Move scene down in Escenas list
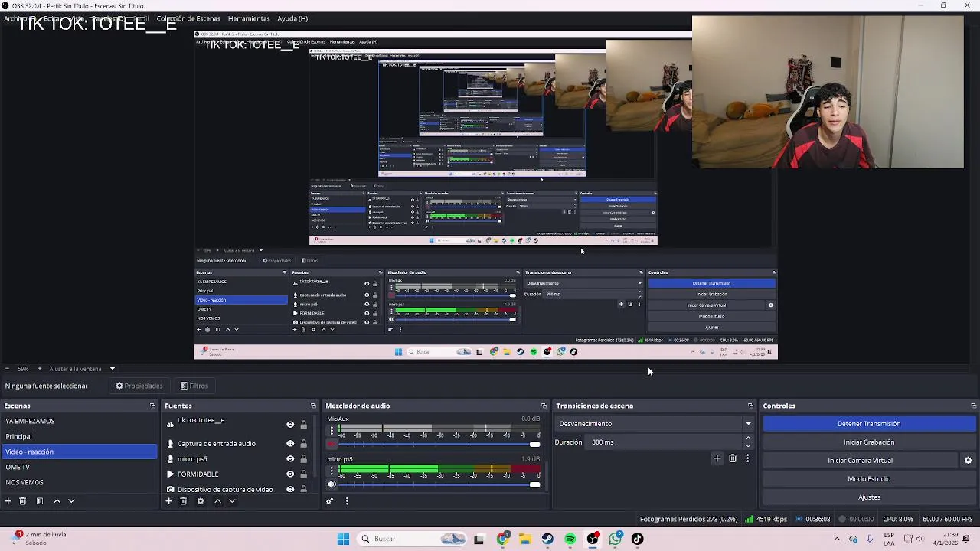This screenshot has width=980, height=551. tap(71, 501)
